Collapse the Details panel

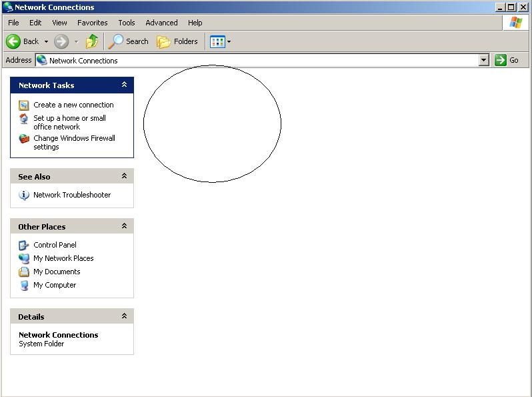click(124, 316)
